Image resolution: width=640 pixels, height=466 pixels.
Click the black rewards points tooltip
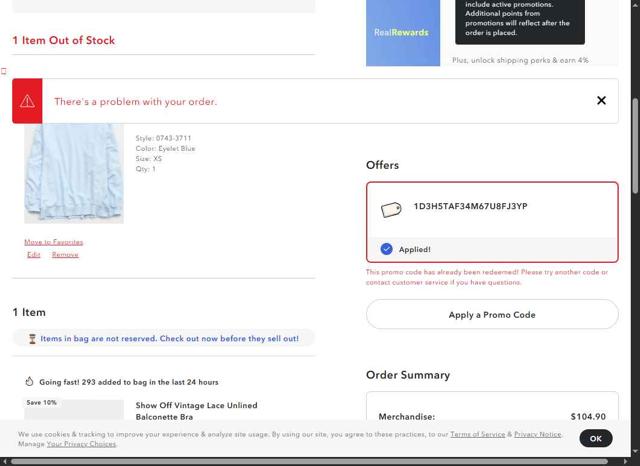coord(520,22)
